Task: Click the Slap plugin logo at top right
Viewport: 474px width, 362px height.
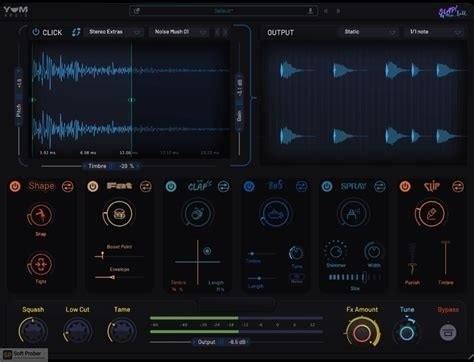Action: click(452, 12)
